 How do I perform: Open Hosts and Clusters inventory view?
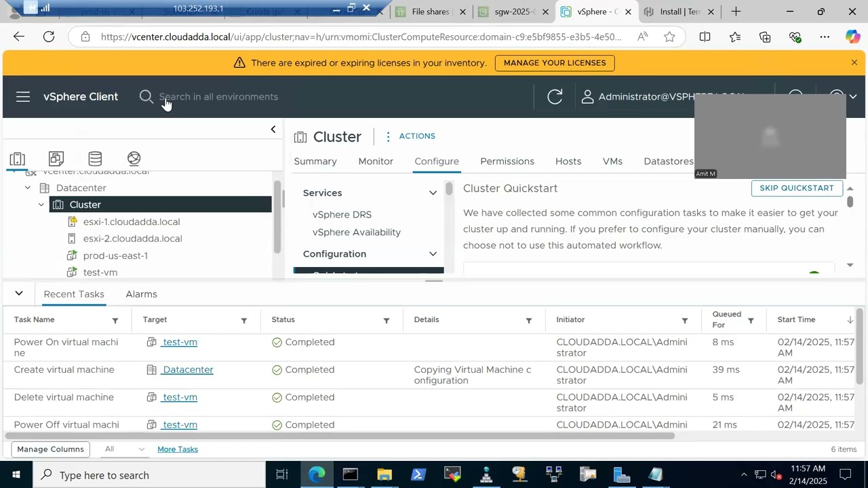click(18, 159)
